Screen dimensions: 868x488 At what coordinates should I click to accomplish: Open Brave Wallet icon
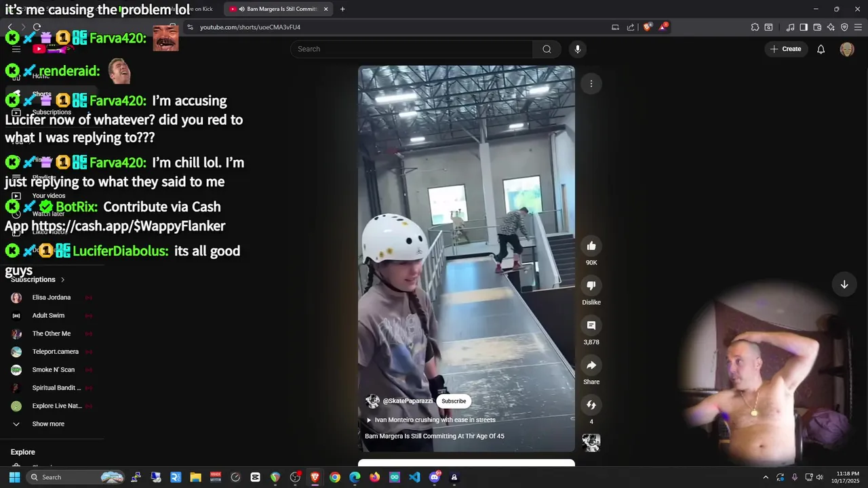(817, 27)
